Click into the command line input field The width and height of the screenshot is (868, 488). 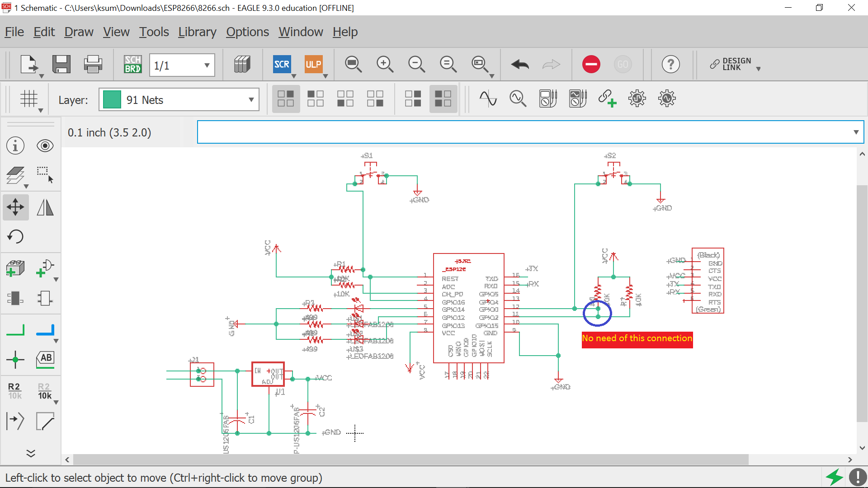520,132
